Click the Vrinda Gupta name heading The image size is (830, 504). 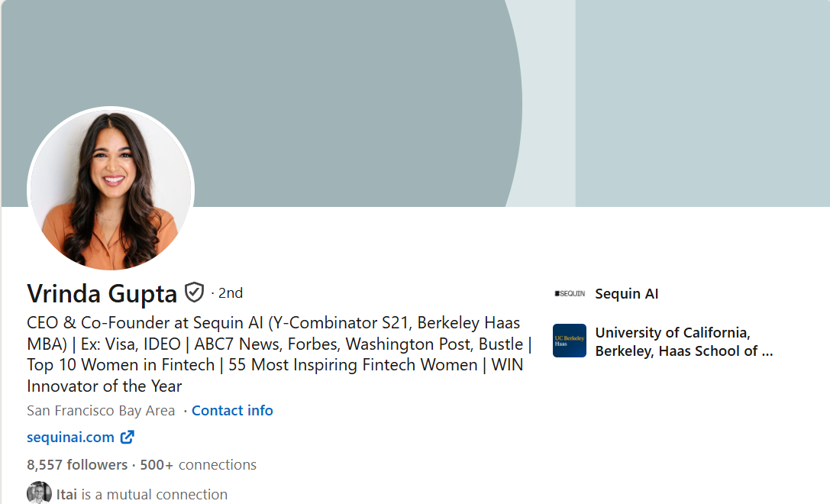coord(102,293)
